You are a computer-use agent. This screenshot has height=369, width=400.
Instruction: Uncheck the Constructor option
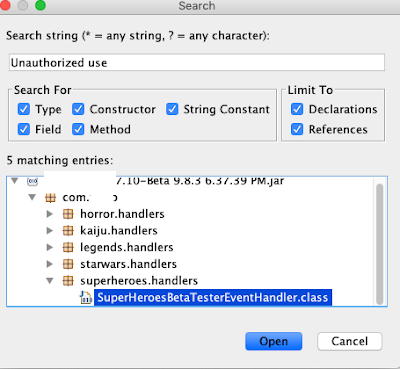pos(78,109)
